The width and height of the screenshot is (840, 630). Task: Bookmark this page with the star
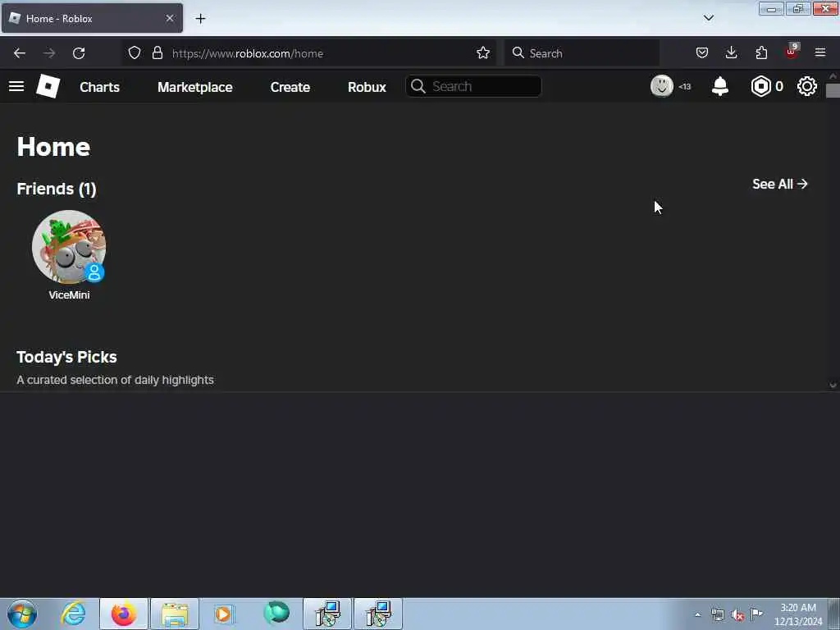pos(482,52)
